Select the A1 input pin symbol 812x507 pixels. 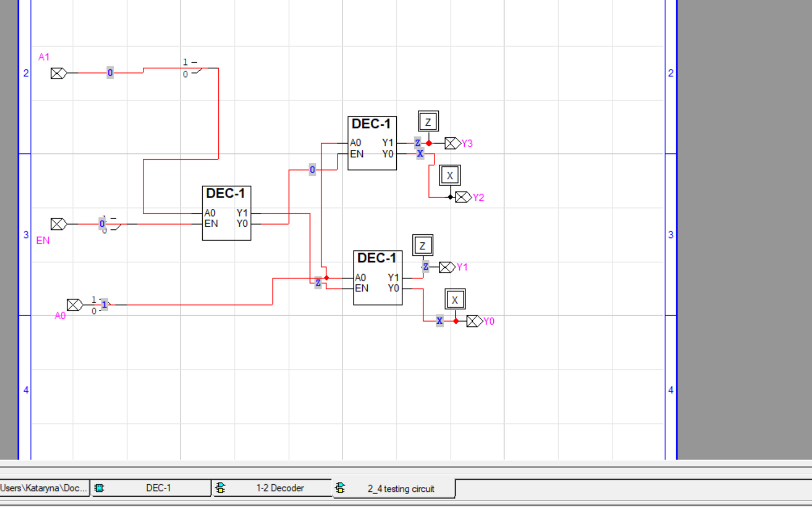pos(58,73)
